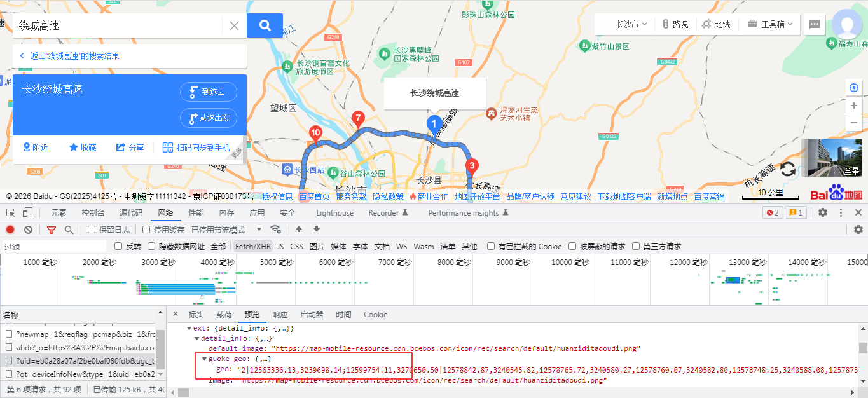Open network panel settings gear on right

click(858, 230)
